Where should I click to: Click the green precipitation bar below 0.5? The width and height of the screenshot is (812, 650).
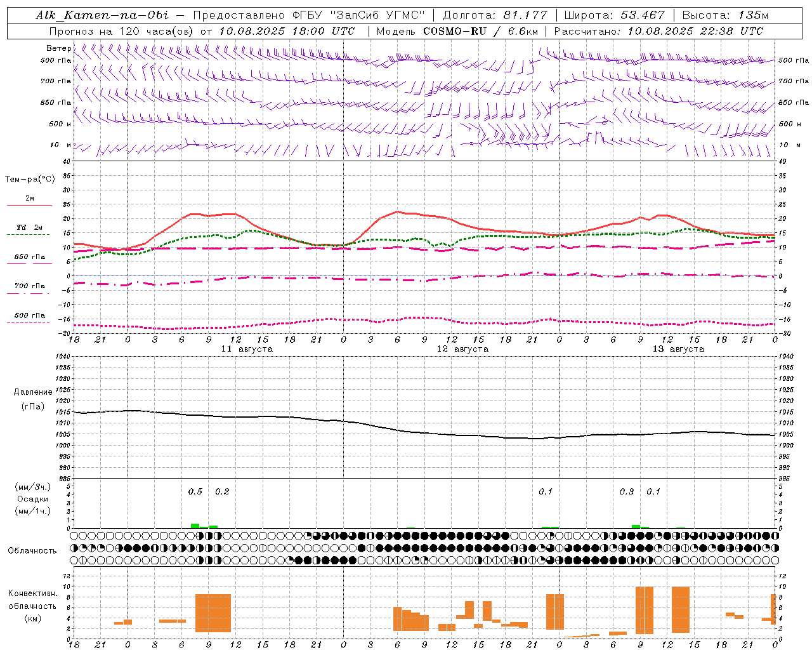tap(195, 526)
